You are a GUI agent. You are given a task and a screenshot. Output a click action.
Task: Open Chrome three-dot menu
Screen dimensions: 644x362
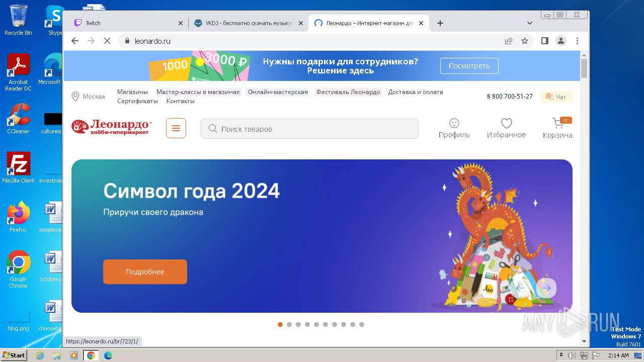click(577, 41)
